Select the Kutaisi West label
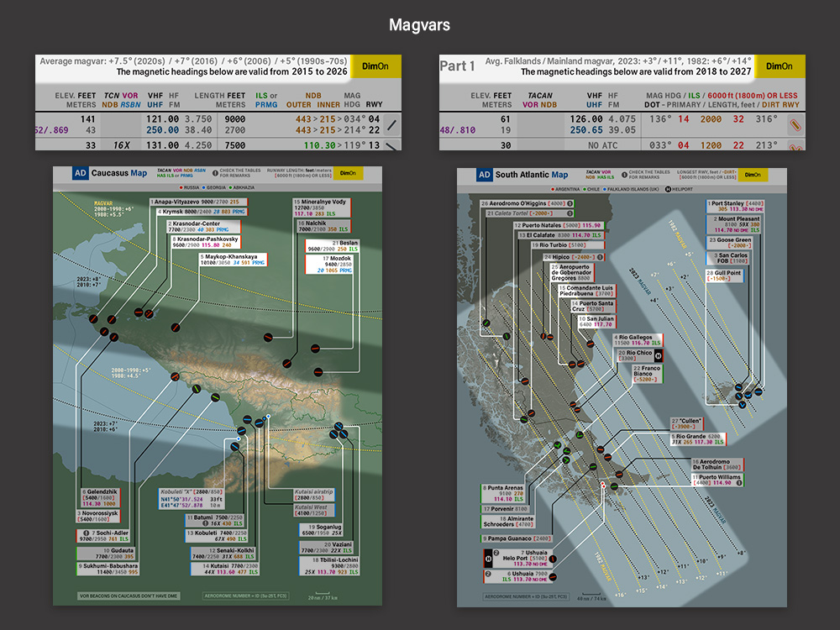This screenshot has height=630, width=840. [x=314, y=510]
